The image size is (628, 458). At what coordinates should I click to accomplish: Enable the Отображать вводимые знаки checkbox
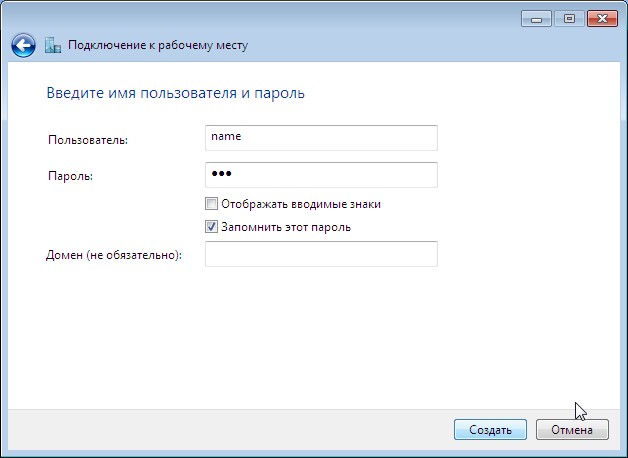(x=211, y=203)
